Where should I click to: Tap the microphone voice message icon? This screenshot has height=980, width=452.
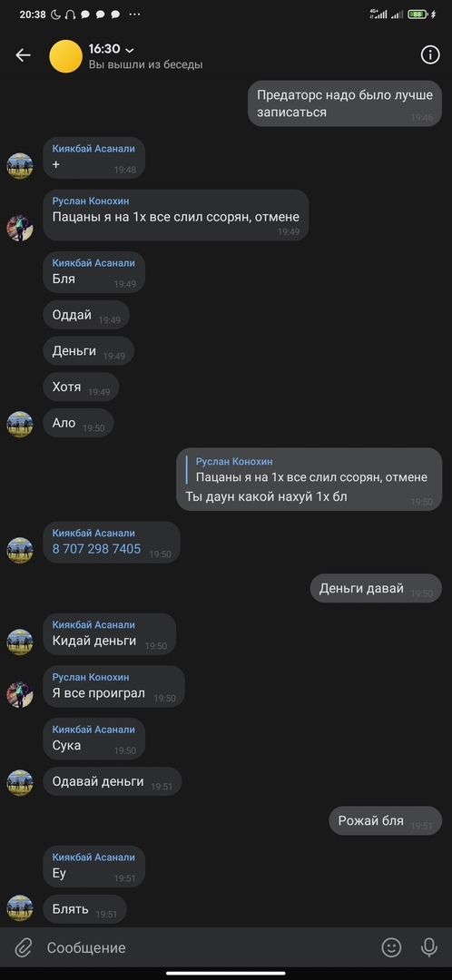click(429, 947)
